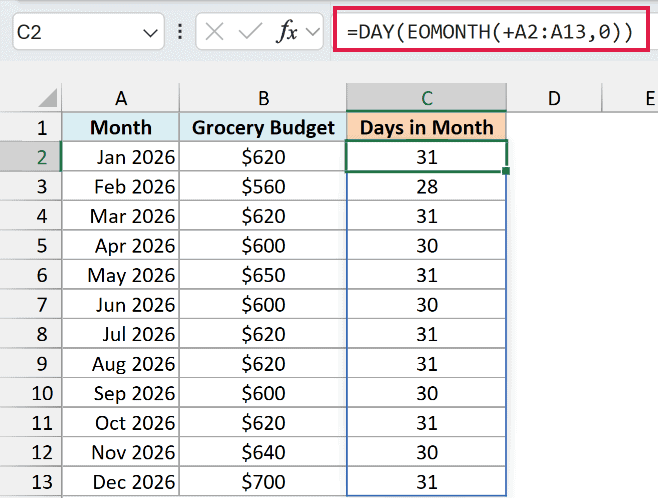Select column C header
Viewport: 658px width, 498px height.
point(427,98)
